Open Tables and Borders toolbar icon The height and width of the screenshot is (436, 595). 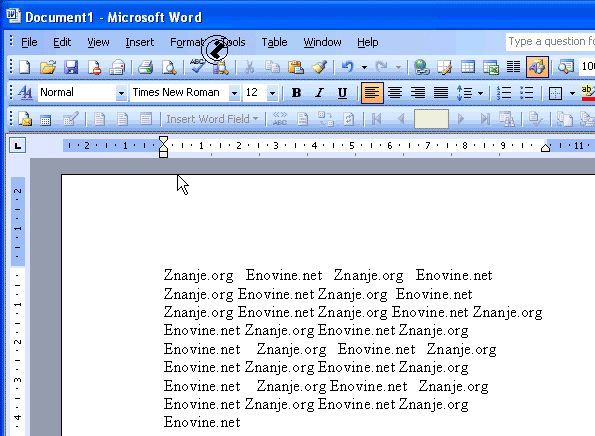pyautogui.click(x=444, y=68)
